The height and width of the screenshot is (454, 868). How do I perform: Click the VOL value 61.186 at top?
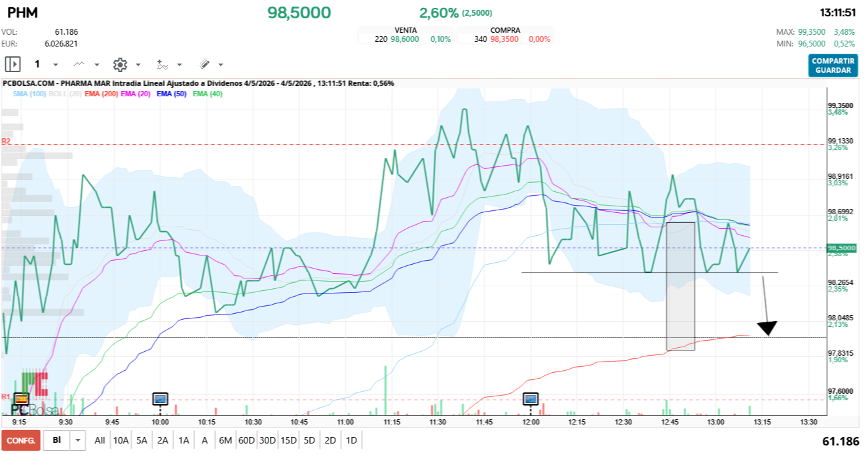point(66,31)
